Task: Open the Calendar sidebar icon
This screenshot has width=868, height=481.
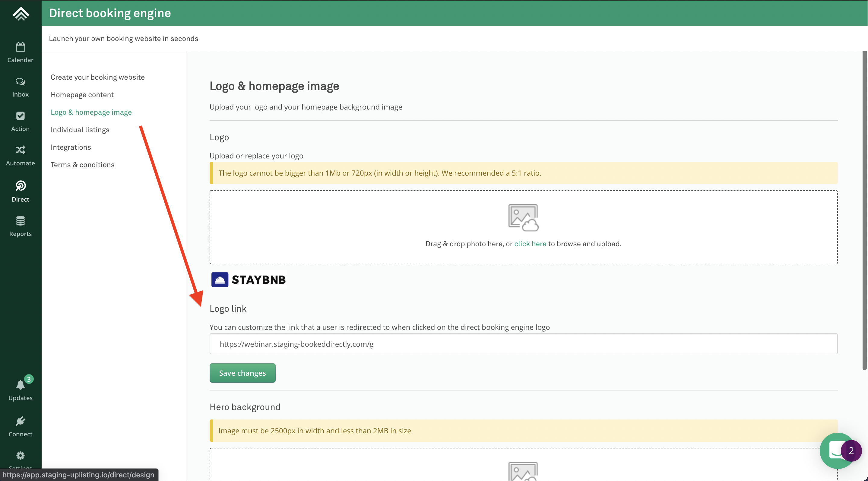Action: coord(21,47)
